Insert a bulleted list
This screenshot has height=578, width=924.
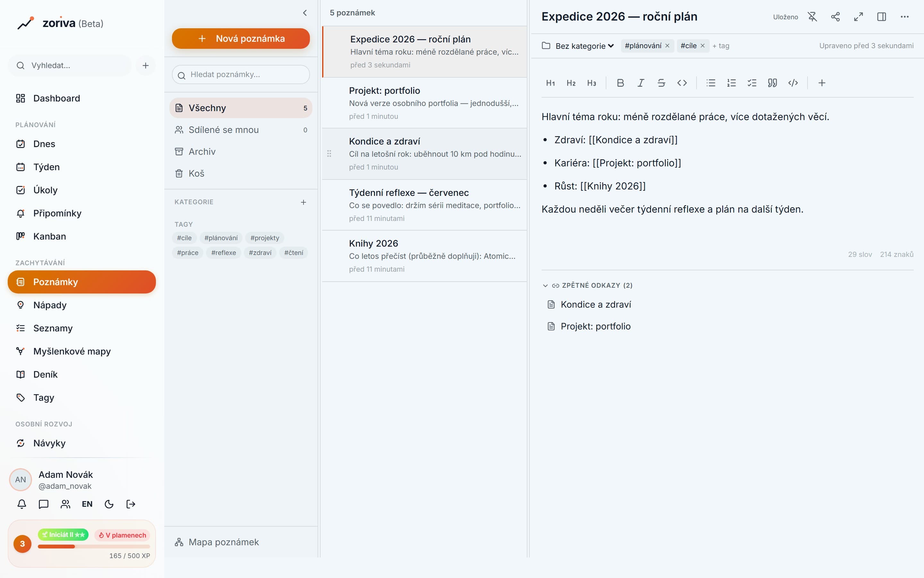point(711,83)
